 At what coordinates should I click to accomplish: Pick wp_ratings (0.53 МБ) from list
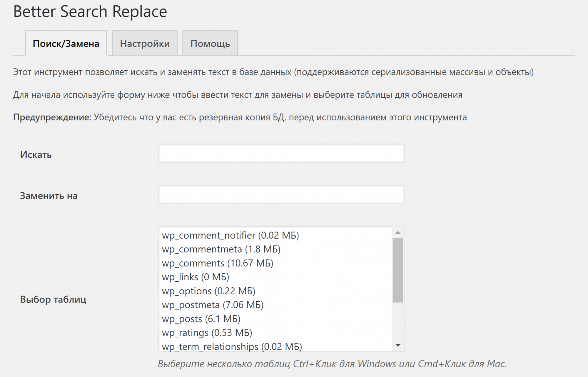click(207, 333)
